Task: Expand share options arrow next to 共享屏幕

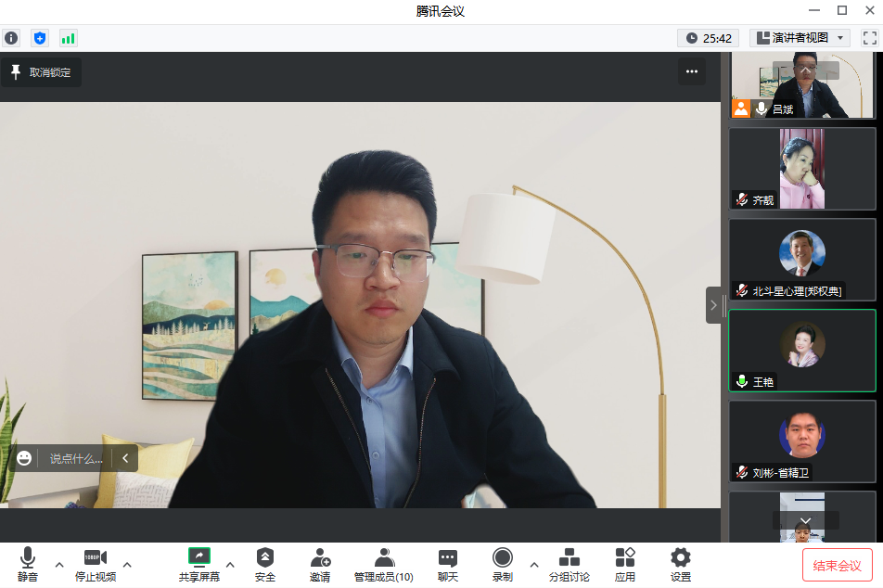Action: pyautogui.click(x=230, y=564)
